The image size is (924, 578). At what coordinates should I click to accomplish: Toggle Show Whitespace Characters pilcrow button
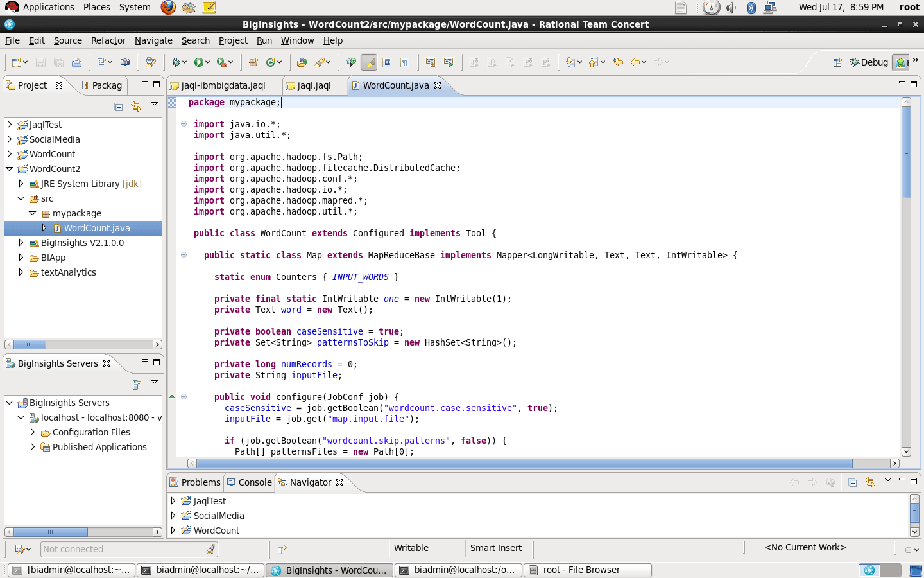click(405, 62)
